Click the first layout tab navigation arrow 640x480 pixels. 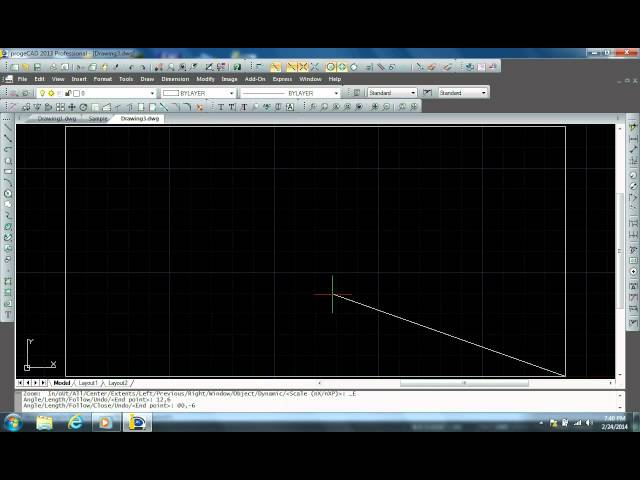(20, 383)
